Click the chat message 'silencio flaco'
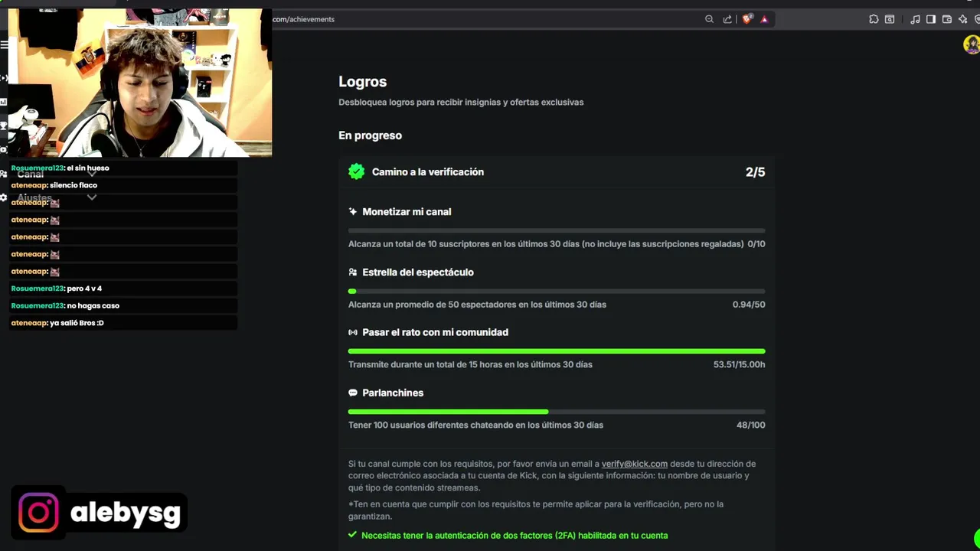 pos(73,185)
